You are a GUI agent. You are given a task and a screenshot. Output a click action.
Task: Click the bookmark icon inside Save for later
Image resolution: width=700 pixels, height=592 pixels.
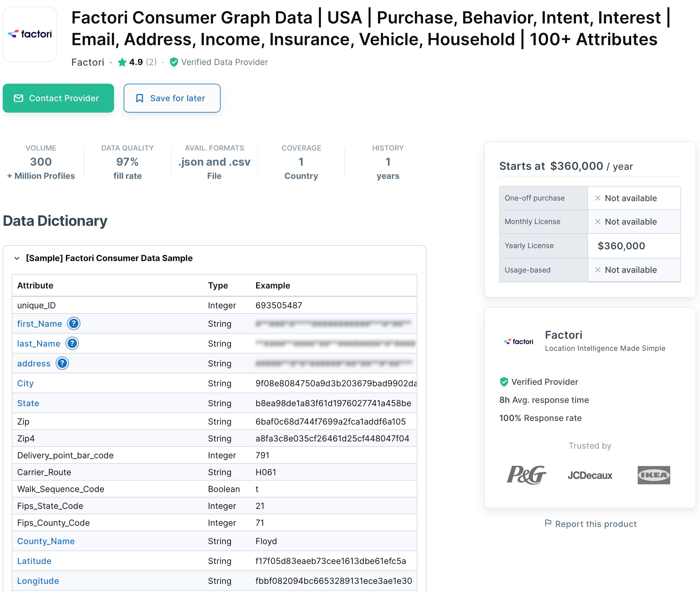(x=141, y=98)
